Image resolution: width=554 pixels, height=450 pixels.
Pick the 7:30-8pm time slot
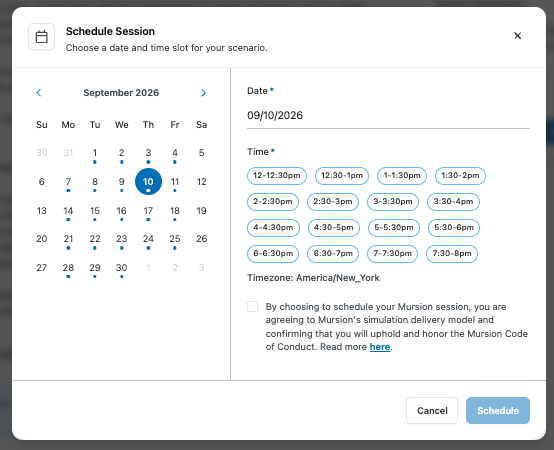pos(452,254)
